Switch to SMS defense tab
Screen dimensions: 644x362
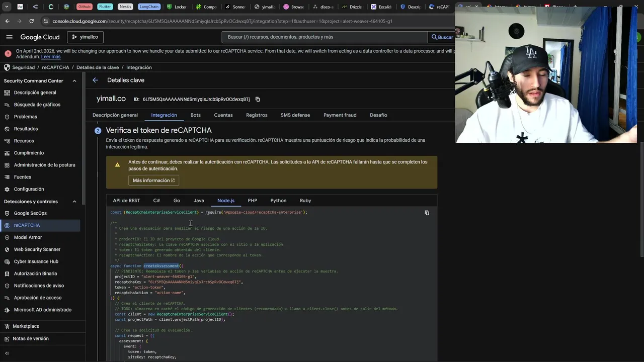[x=295, y=115]
